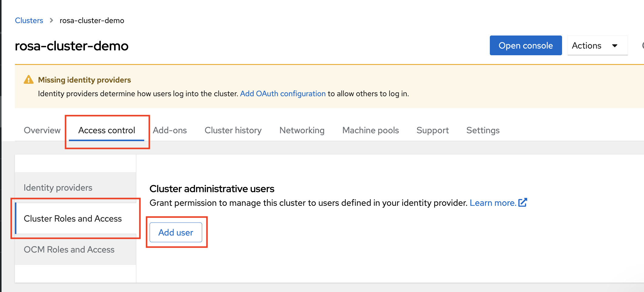Viewport: 644px width, 292px height.
Task: Switch to the Networking tab
Action: pyautogui.click(x=302, y=130)
